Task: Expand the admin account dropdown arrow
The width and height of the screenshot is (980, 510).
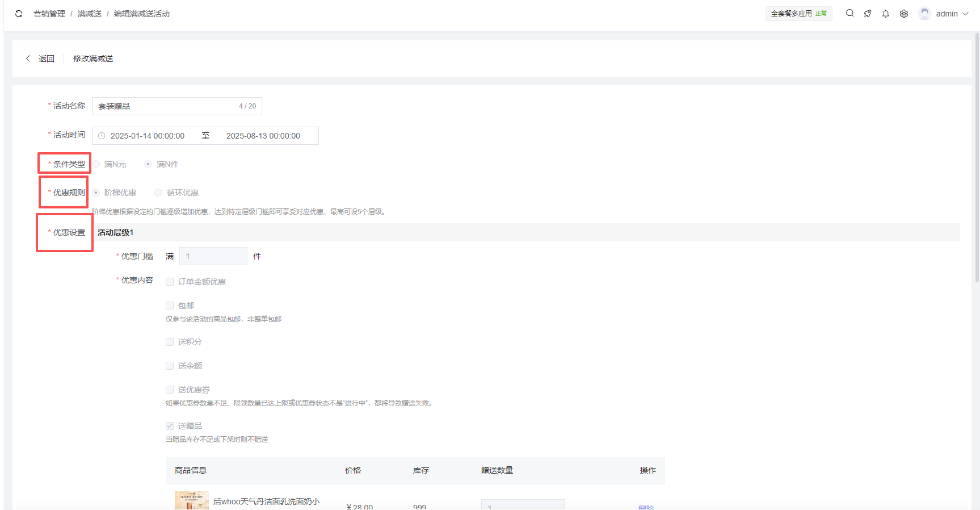Action: click(x=965, y=14)
